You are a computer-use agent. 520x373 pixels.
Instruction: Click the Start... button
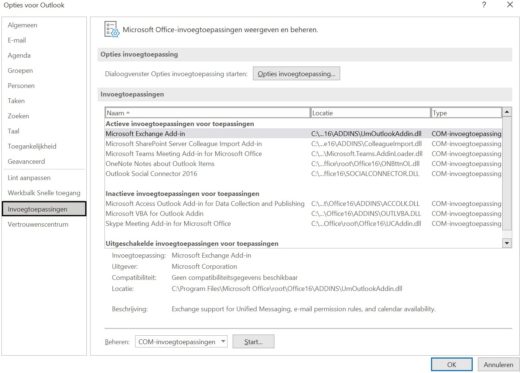(253, 342)
